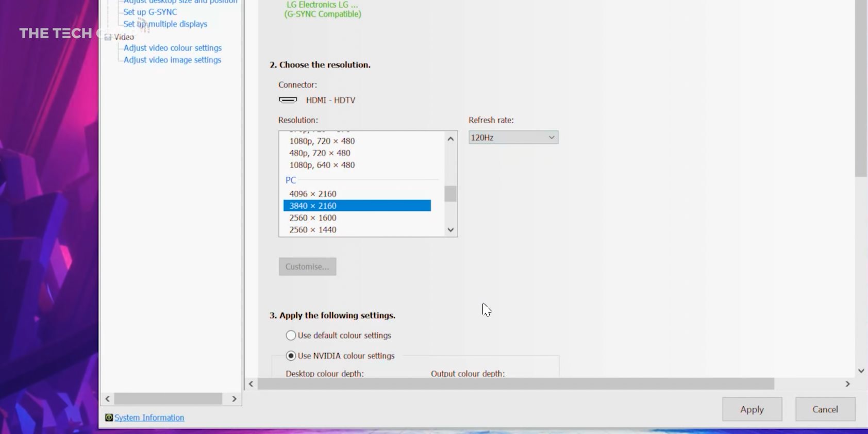Click down arrow of main vertical scrollbar
The width and height of the screenshot is (868, 434).
(861, 371)
